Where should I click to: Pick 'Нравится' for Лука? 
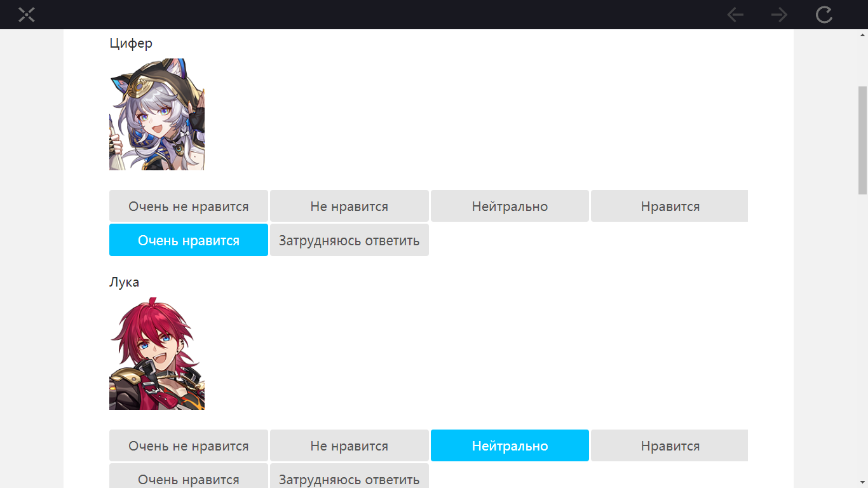coord(670,445)
